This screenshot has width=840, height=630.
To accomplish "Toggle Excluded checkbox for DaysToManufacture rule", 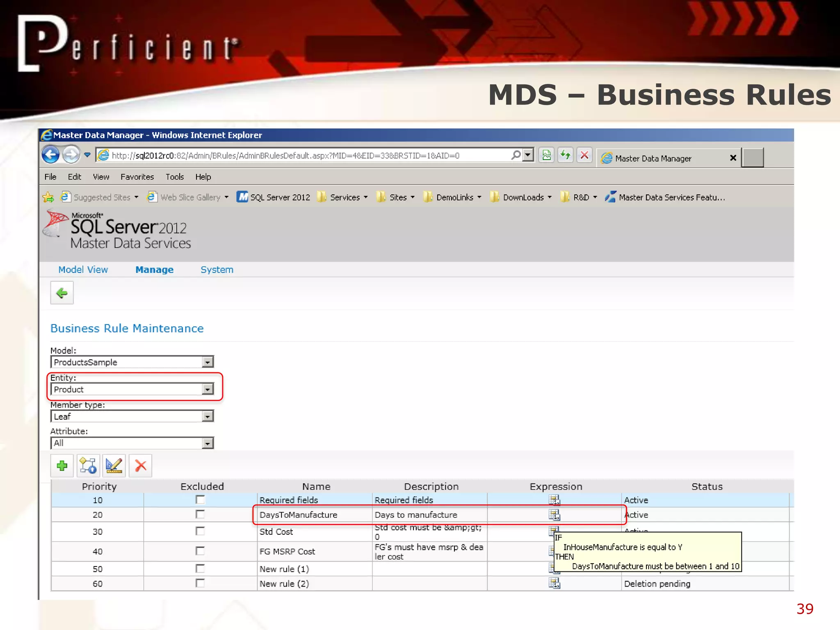I will click(200, 514).
